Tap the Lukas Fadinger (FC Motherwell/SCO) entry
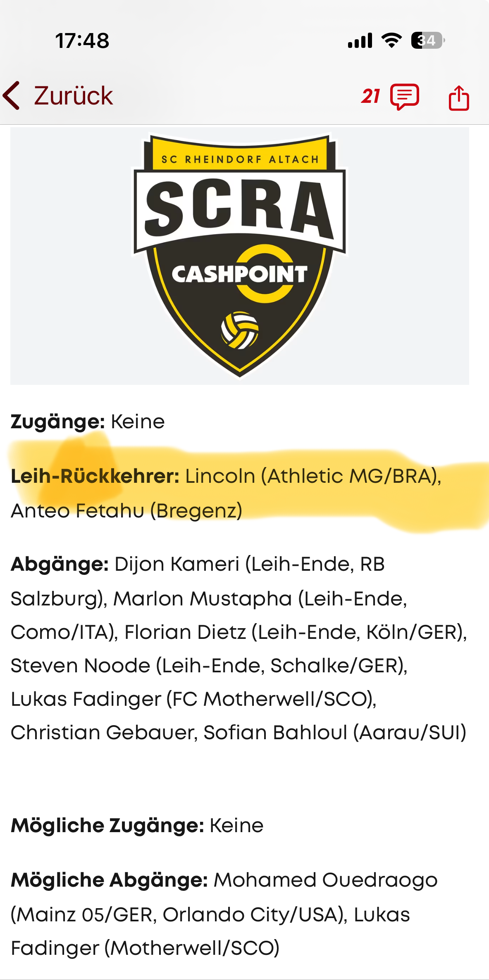 coord(193,699)
